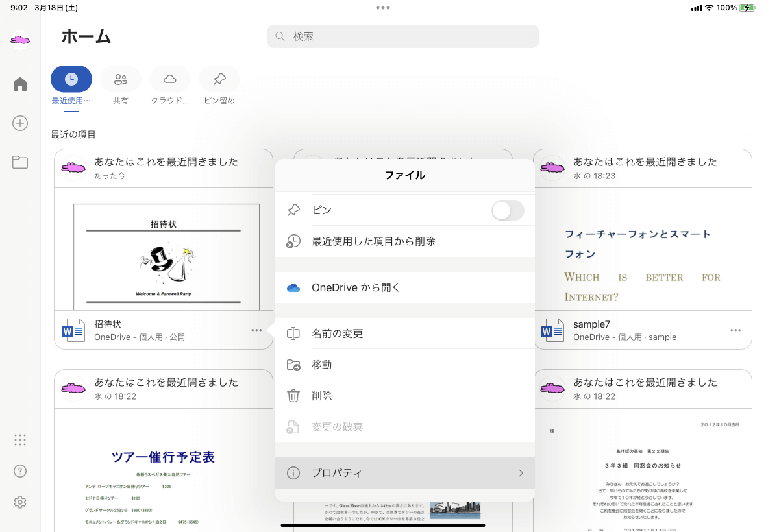Screen dimensions: 766x532
Task: Open the 同窓会のお知らせ document preview
Action: (x=643, y=470)
